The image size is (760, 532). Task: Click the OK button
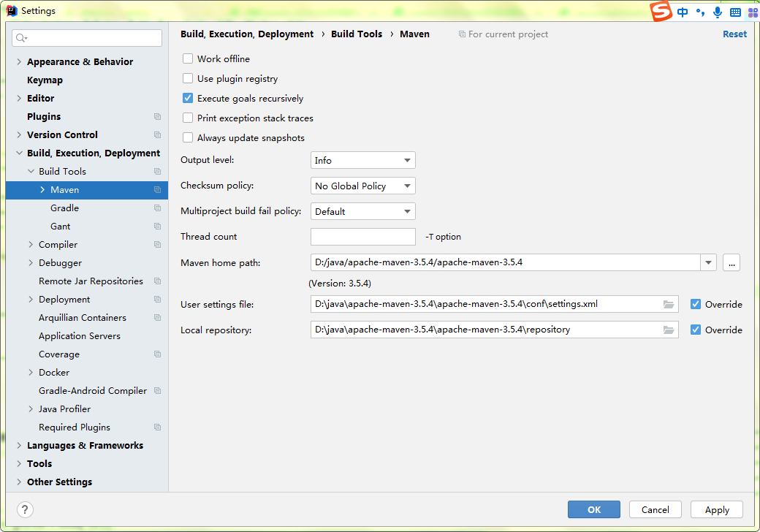click(593, 510)
